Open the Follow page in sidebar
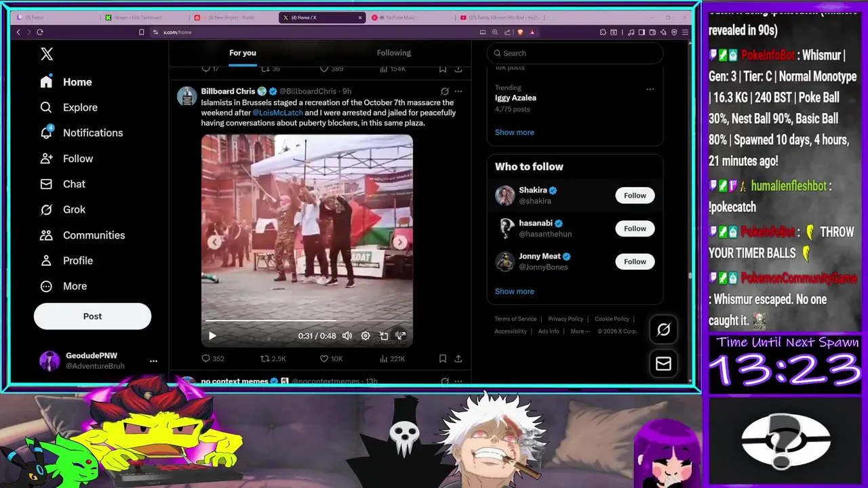The image size is (868, 488). (x=66, y=159)
